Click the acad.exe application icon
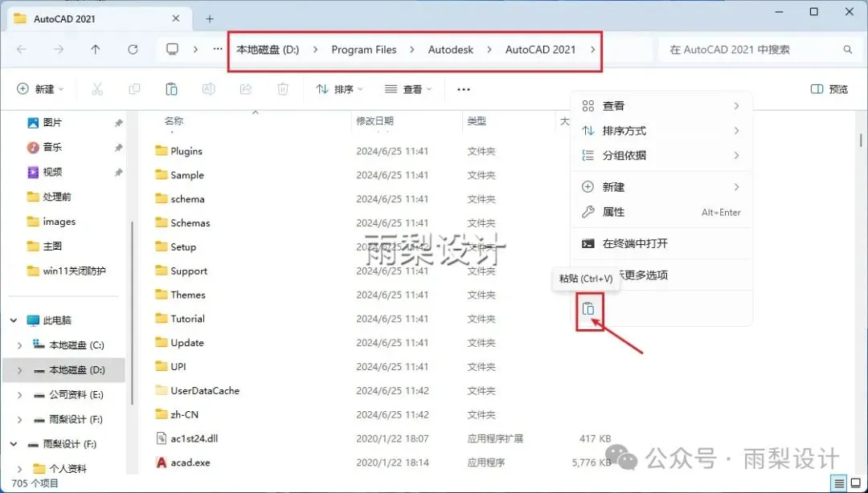The height and width of the screenshot is (493, 868). pyautogui.click(x=161, y=462)
